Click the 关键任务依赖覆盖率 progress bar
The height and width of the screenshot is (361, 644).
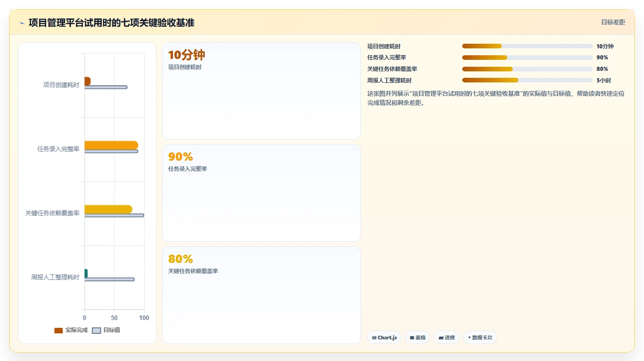point(527,69)
